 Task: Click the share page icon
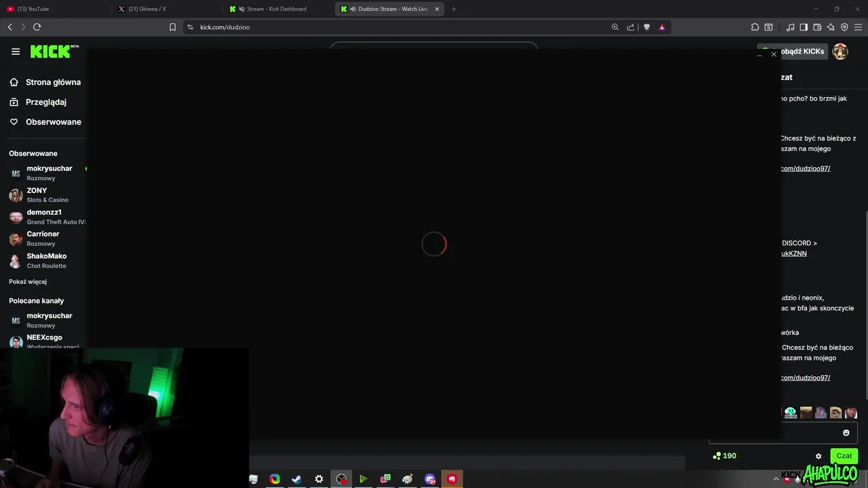tap(631, 27)
